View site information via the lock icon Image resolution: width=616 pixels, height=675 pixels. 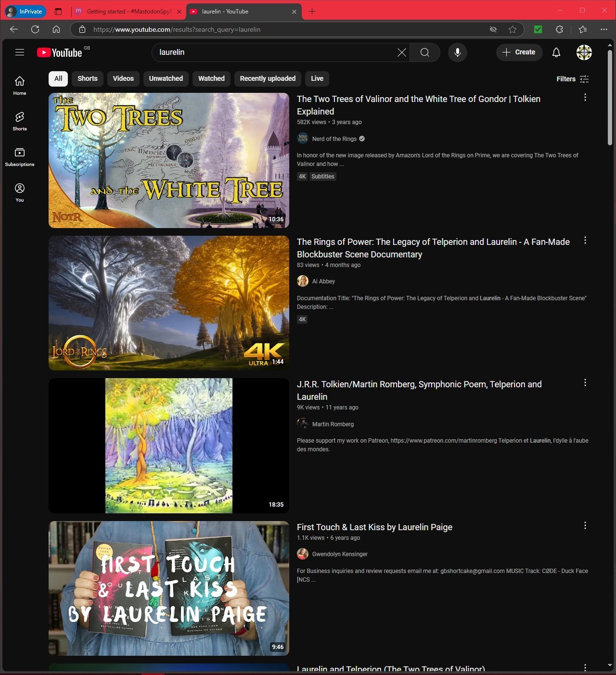click(x=82, y=29)
